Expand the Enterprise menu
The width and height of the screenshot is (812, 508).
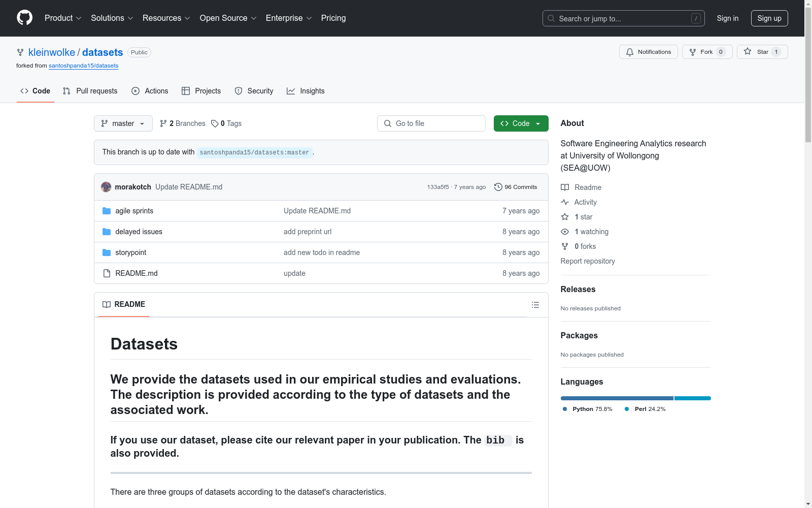(289, 18)
